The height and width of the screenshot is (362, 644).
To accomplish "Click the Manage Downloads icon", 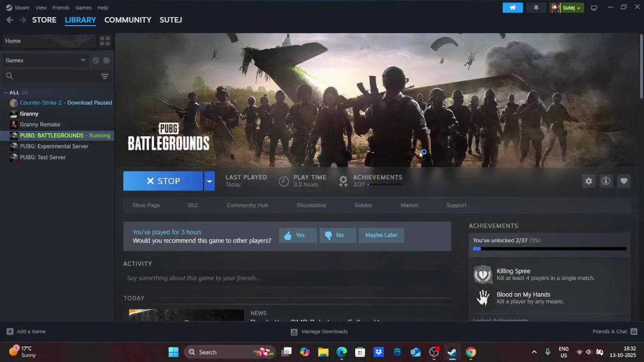I will (x=294, y=331).
